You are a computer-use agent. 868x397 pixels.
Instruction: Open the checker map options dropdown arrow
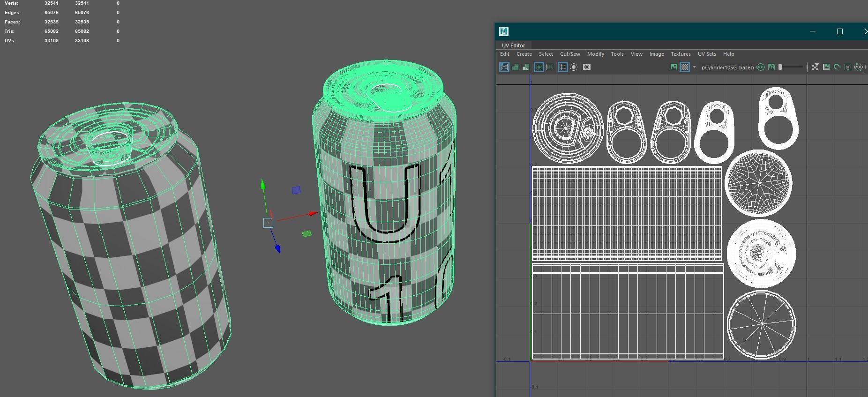pos(694,67)
